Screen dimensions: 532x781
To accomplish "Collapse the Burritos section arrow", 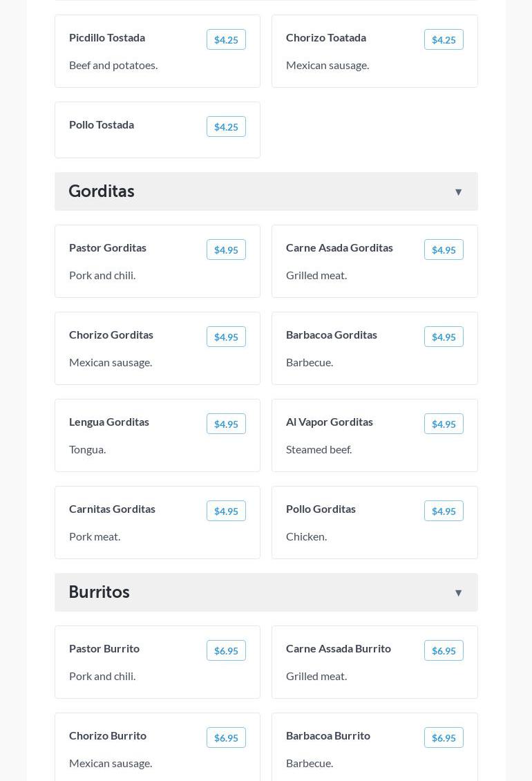I will [x=458, y=593].
